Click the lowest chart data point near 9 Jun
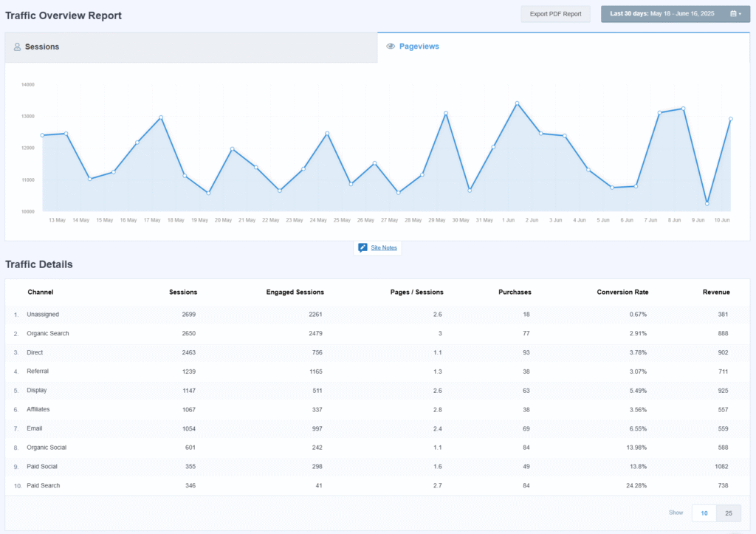 (707, 203)
